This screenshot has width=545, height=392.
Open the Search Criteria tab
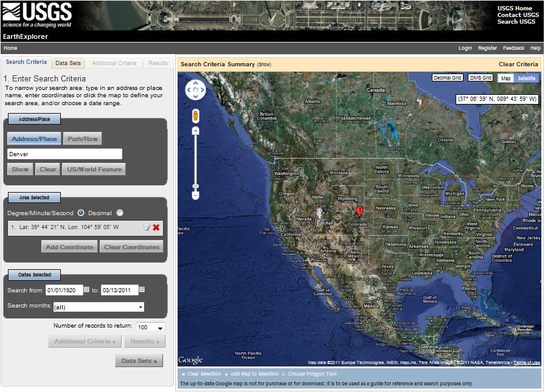point(26,62)
